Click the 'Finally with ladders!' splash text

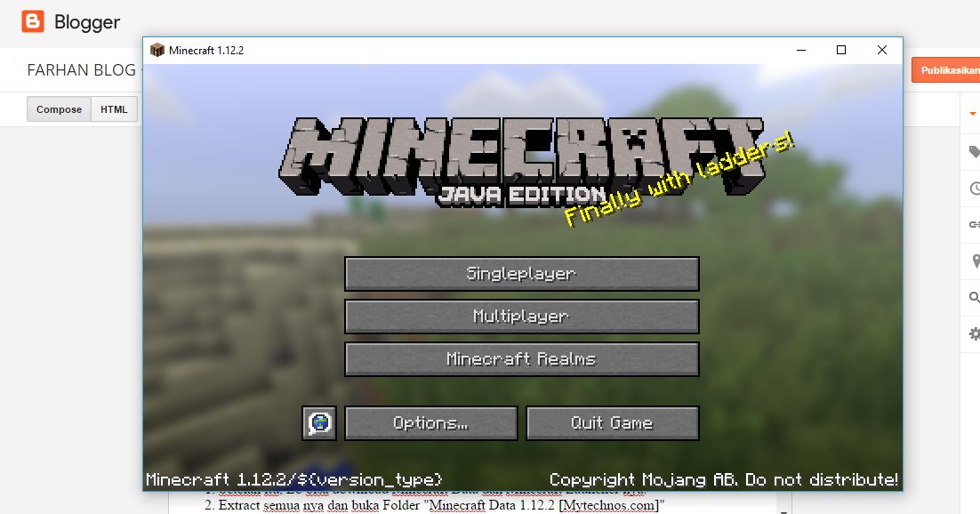(679, 179)
